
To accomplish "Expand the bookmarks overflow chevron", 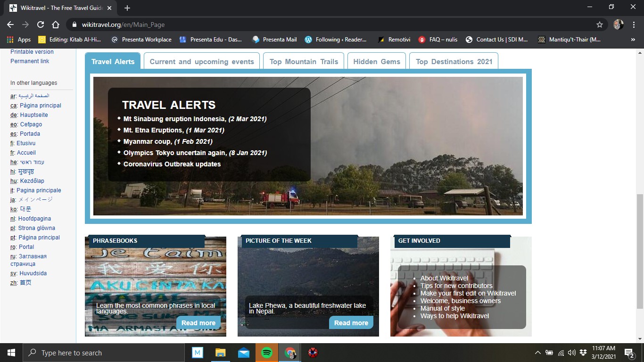I will pyautogui.click(x=633, y=40).
